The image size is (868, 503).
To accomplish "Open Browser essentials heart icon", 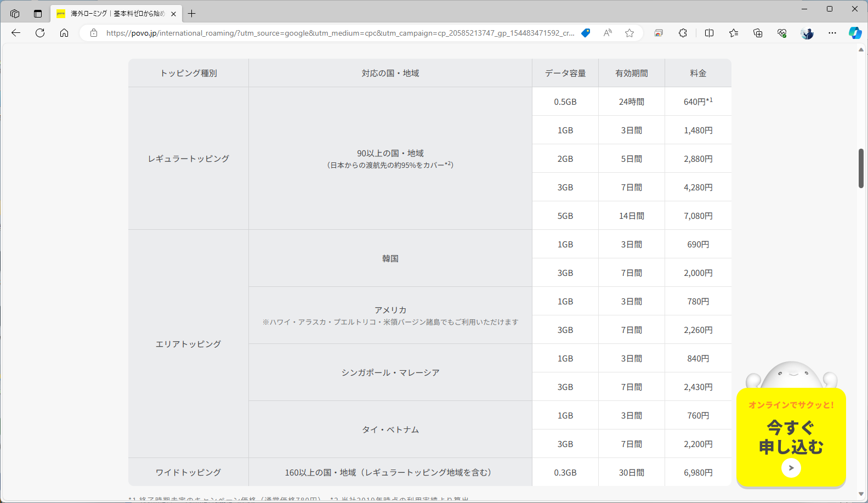I will click(x=782, y=33).
